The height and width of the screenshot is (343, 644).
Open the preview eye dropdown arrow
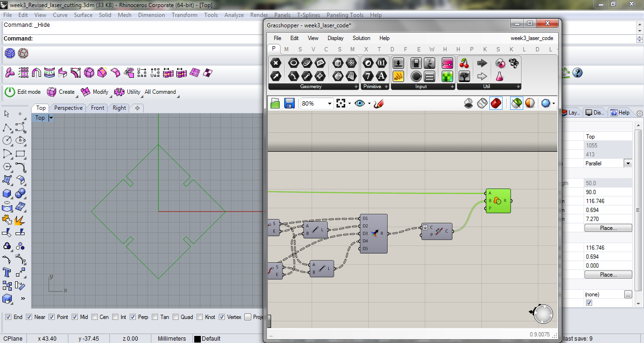pos(369,103)
